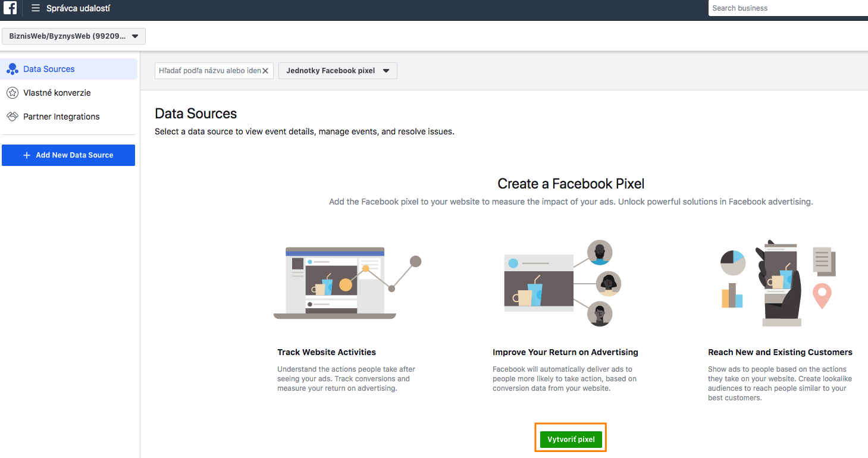Expand the Jednotky Facebook pixel dropdown

(x=338, y=71)
